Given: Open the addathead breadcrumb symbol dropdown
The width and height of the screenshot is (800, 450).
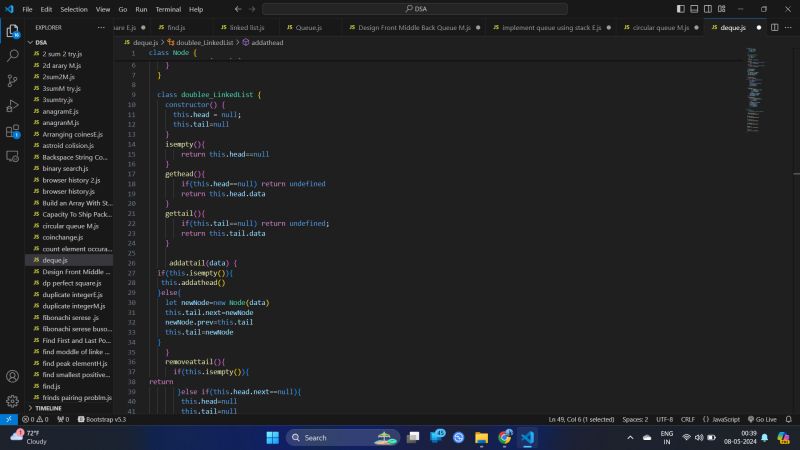Looking at the screenshot, I should coord(266,43).
